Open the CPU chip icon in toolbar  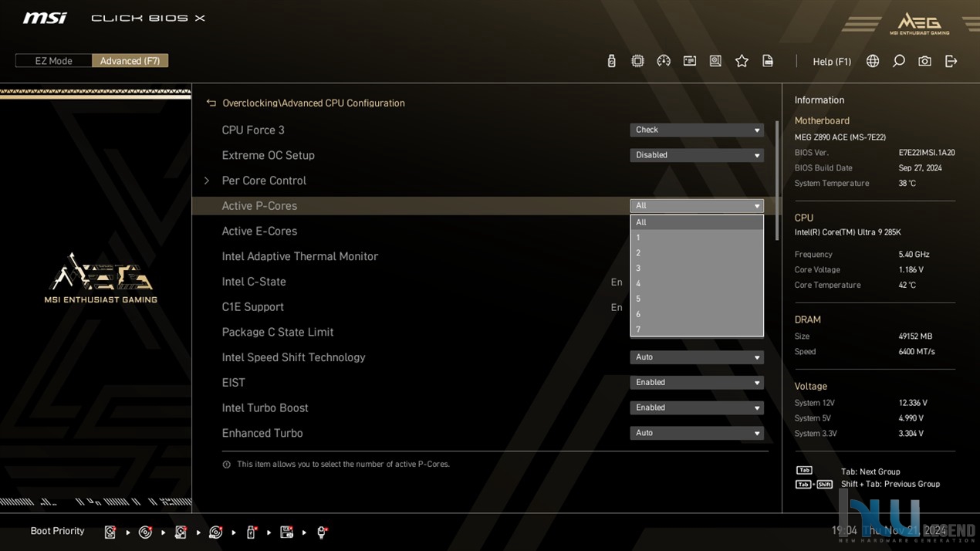637,61
